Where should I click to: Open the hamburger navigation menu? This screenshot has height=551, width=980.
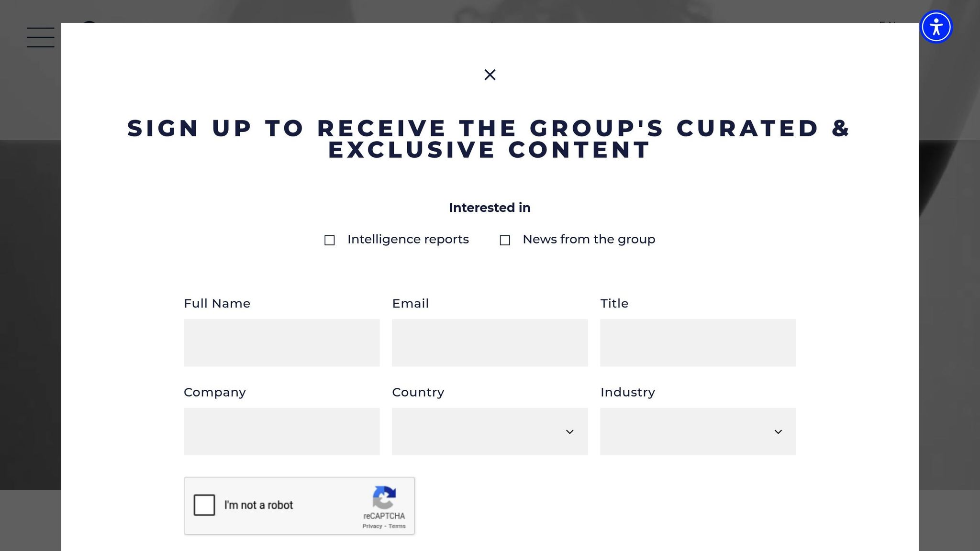[x=41, y=37]
